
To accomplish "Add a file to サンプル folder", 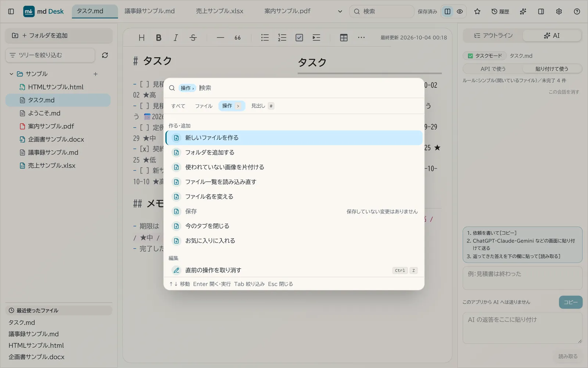I will point(96,74).
